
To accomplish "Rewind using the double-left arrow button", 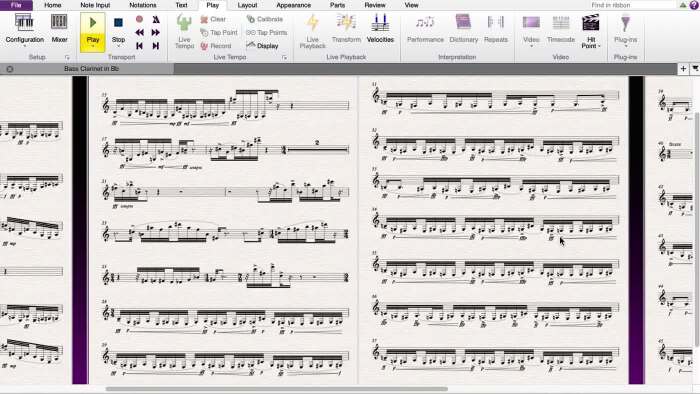I will click(x=139, y=33).
